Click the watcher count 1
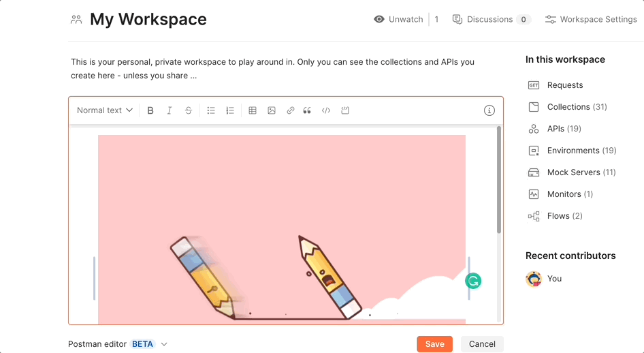This screenshot has height=353, width=644. (x=436, y=19)
